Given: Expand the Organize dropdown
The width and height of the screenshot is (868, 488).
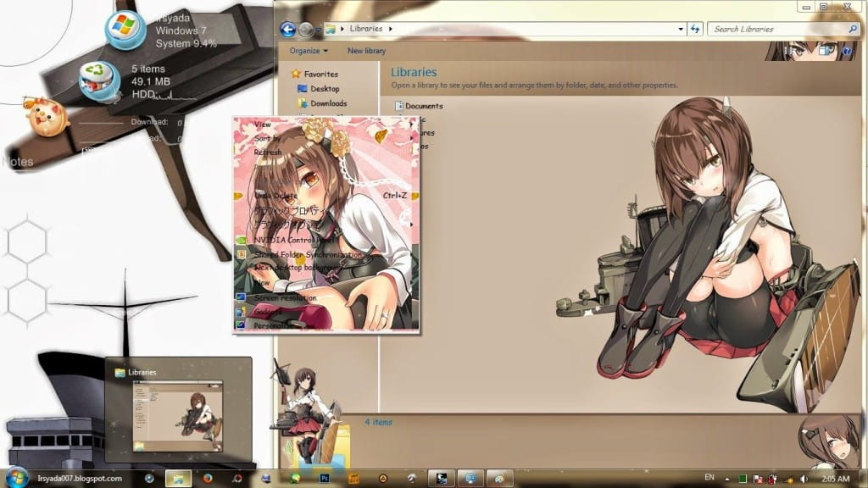Looking at the screenshot, I should pos(307,49).
